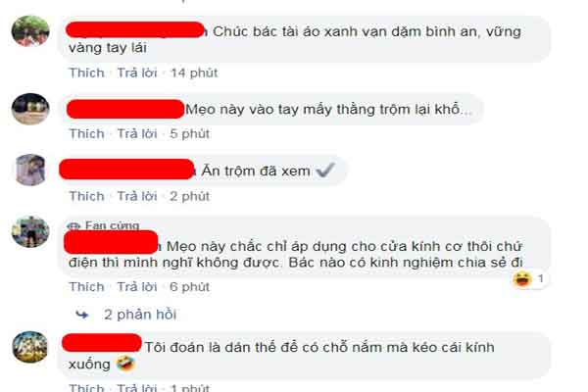
Task: Click the checkmark emoji after 'Ăn trộm đã xem'
Action: pos(324,171)
